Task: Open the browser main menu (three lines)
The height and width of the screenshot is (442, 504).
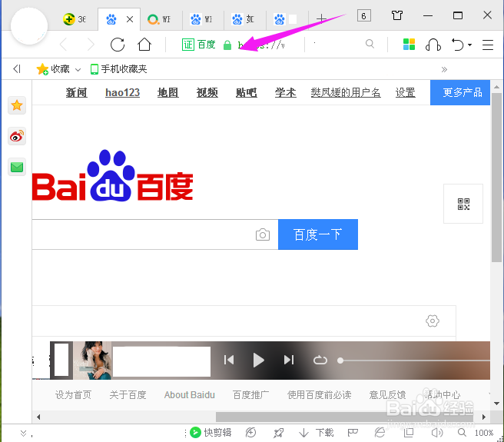Action: (x=488, y=45)
